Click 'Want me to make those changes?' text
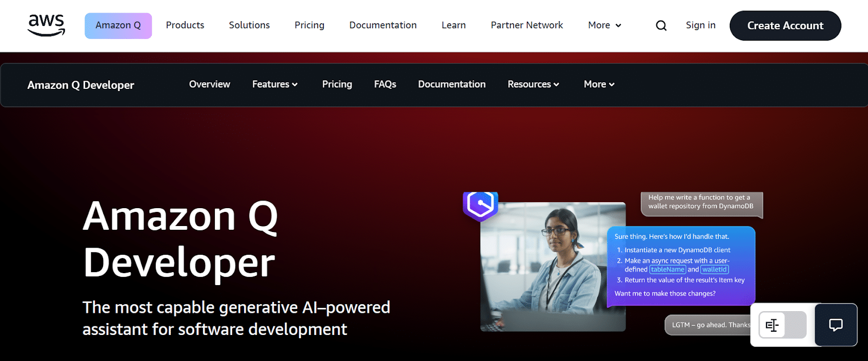This screenshot has height=361, width=868. click(665, 294)
